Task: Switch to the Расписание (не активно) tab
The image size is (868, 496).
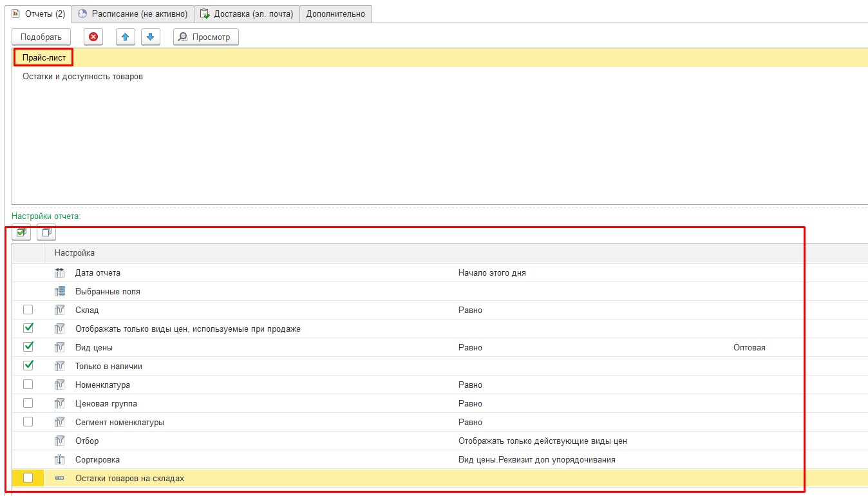Action: click(x=133, y=14)
